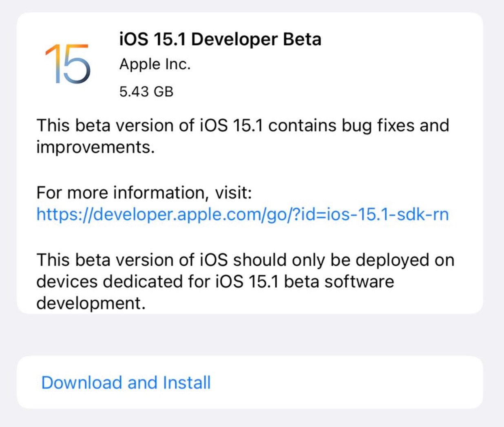Screen dimensions: 504x427
Task: Click the word "Beta" in the title
Action: click(302, 40)
